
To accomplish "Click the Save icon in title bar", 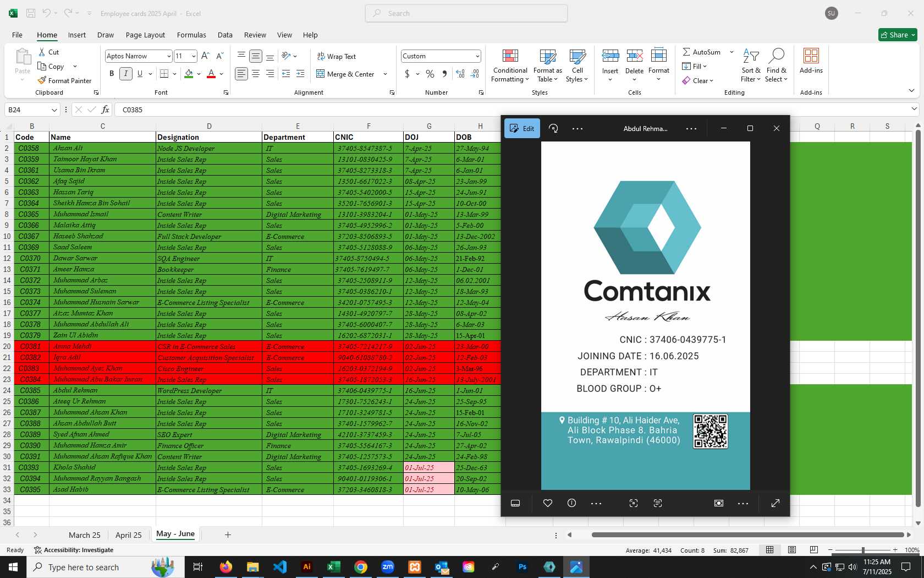I will (x=31, y=13).
